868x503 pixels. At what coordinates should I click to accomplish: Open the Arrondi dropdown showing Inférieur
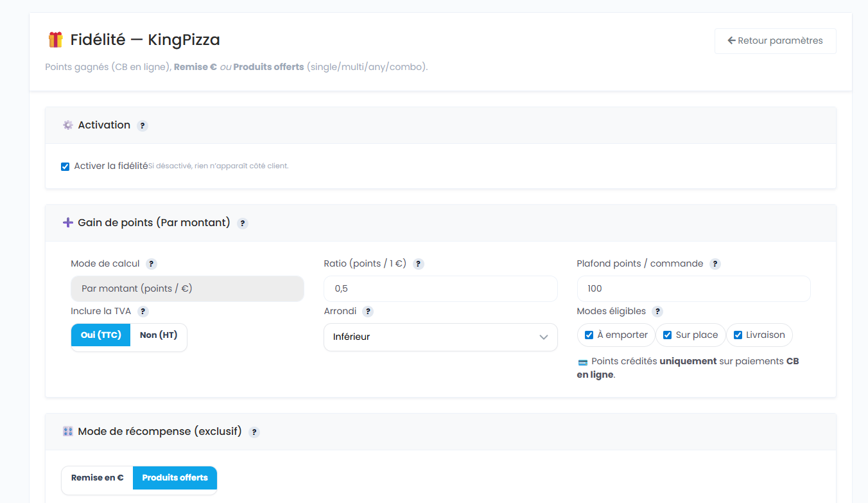pos(440,337)
